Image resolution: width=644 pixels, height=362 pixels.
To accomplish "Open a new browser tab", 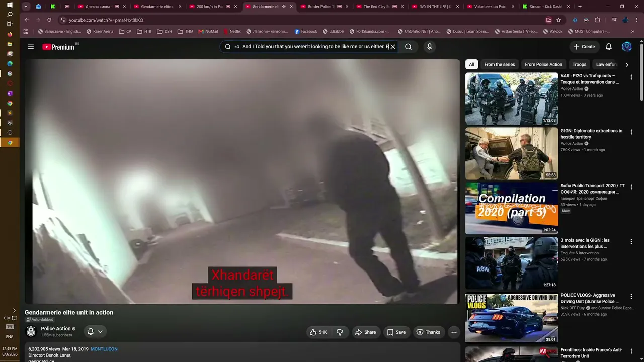I will [580, 7].
